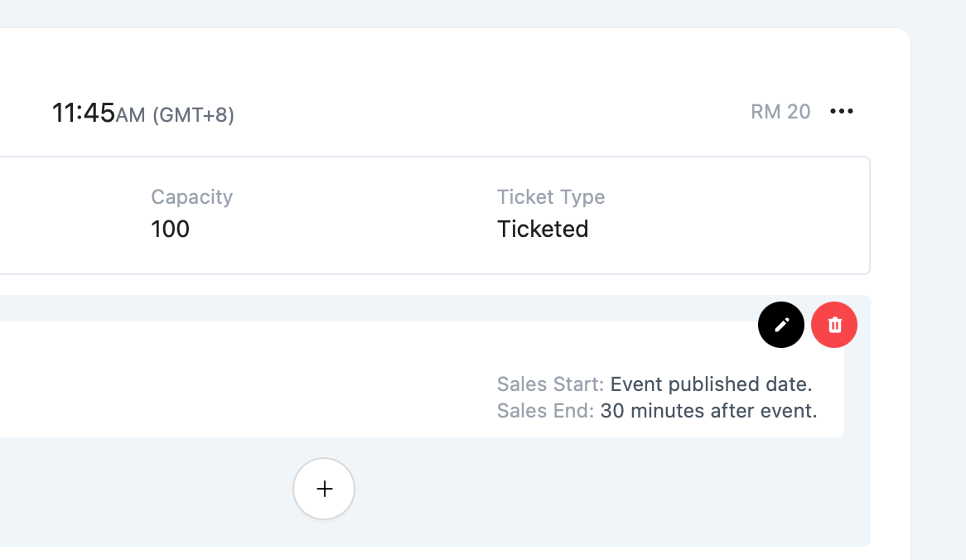Image resolution: width=966 pixels, height=560 pixels.
Task: Click the Ticket Type label
Action: (551, 197)
